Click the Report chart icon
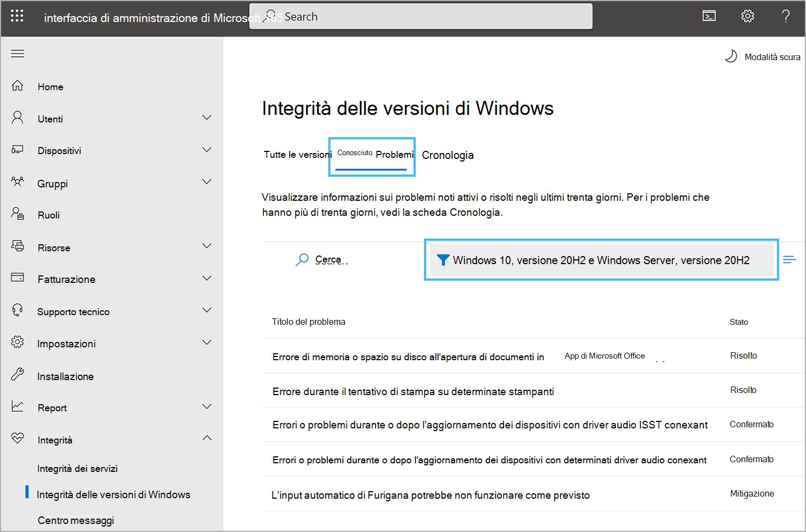This screenshot has width=806, height=532. click(18, 406)
